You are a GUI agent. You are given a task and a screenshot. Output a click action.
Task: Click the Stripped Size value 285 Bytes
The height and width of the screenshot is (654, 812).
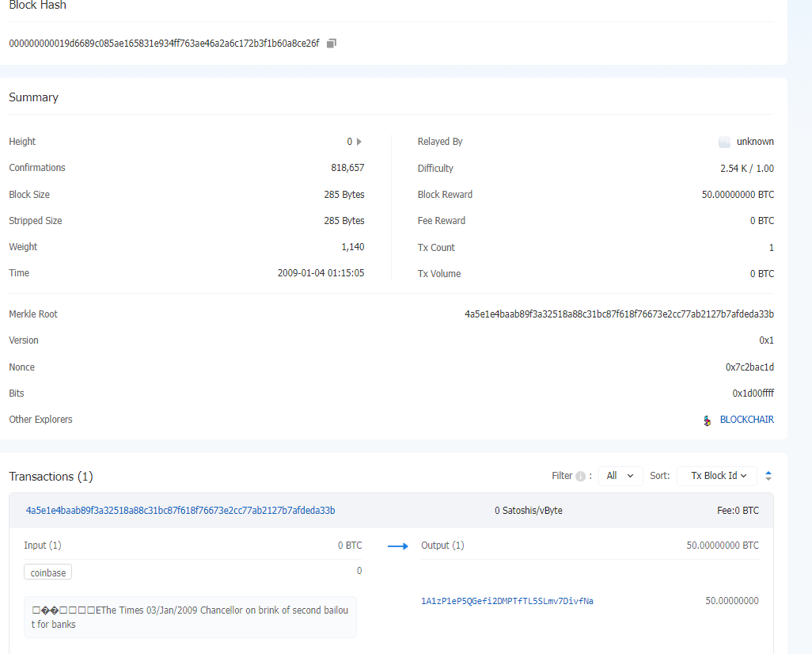click(x=343, y=220)
